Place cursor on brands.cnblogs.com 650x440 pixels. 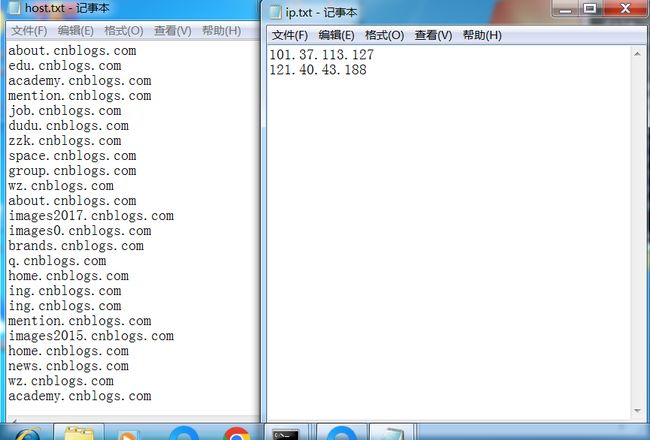coord(76,246)
